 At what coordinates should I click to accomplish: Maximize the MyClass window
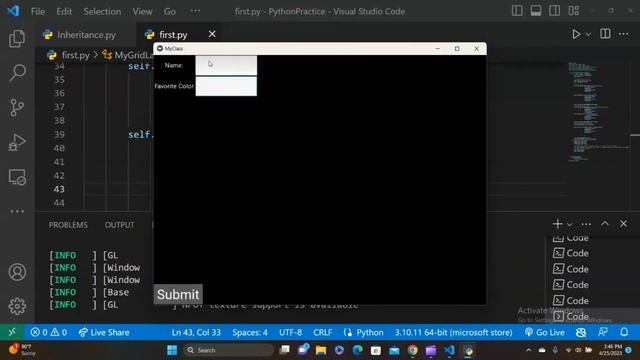click(457, 49)
